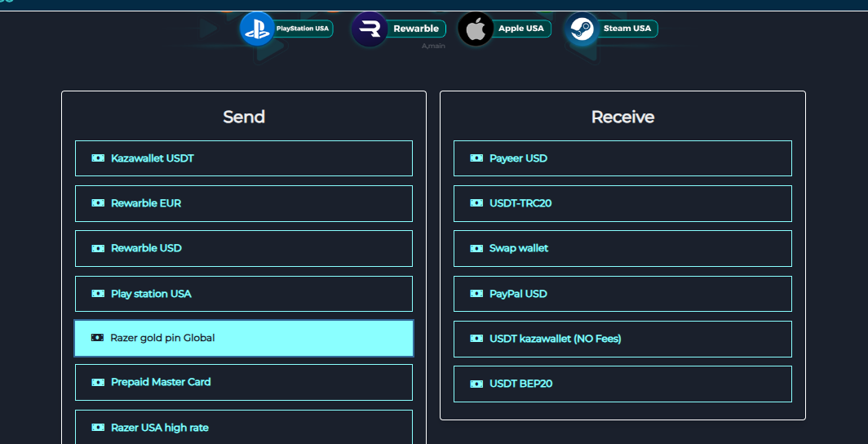Pick USDT kazawallet (NO Fees) option
The width and height of the screenshot is (868, 444).
pos(622,338)
